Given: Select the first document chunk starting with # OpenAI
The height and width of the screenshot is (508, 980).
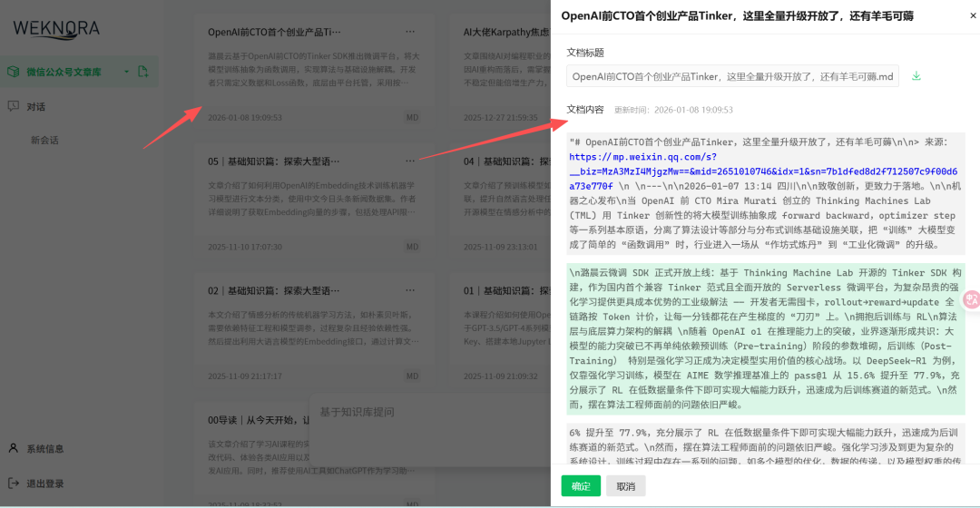Looking at the screenshot, I should (766, 193).
